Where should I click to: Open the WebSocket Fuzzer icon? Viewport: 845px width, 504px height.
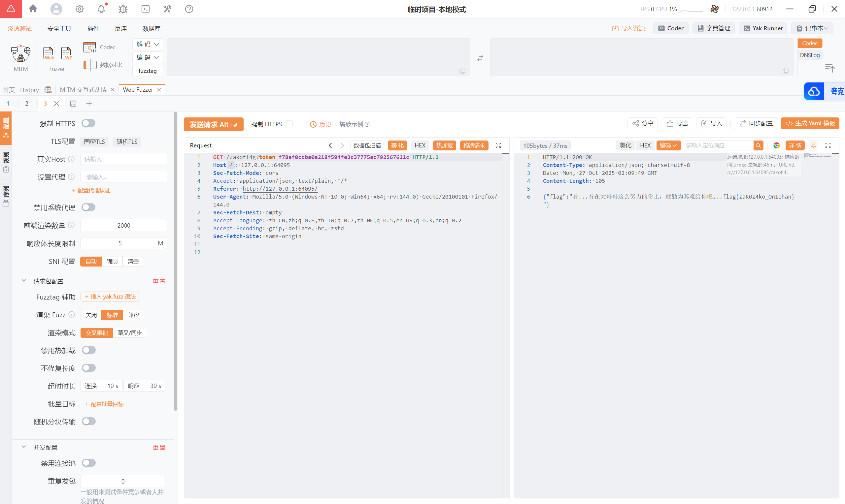(x=66, y=53)
